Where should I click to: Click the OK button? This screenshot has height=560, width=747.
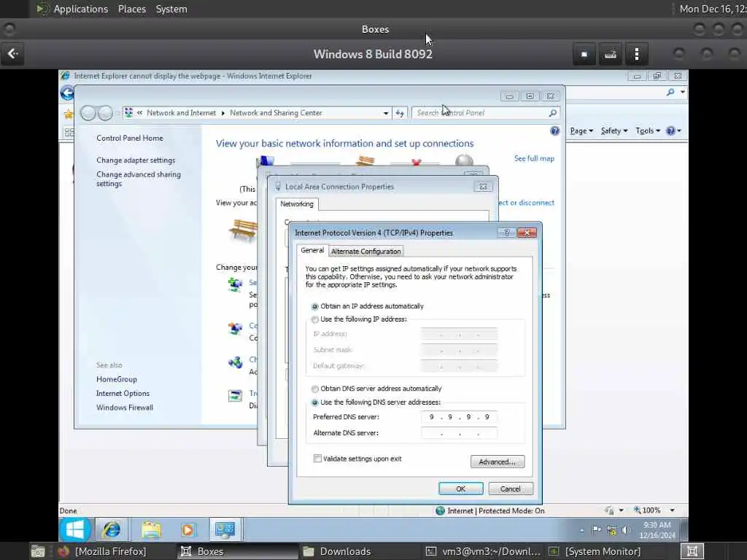[461, 489]
